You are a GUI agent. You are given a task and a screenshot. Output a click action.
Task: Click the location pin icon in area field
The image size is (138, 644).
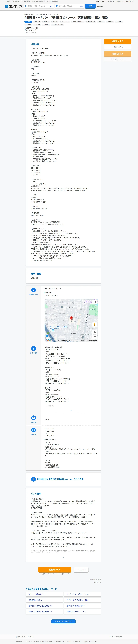[x=57, y=6]
